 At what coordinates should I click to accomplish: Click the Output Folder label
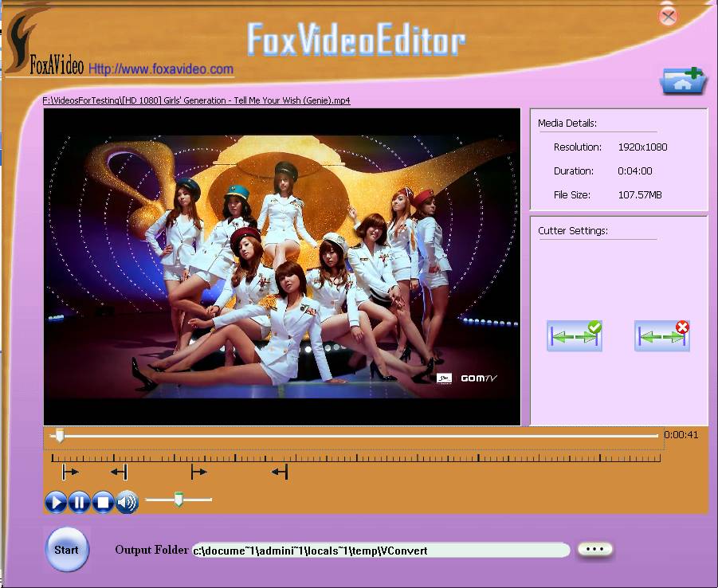click(151, 550)
